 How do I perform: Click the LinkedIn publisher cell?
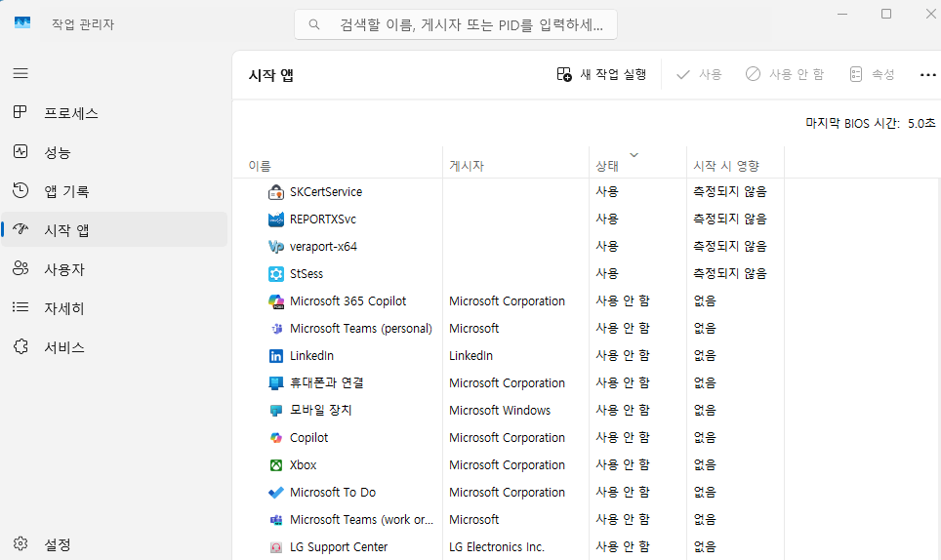click(470, 355)
